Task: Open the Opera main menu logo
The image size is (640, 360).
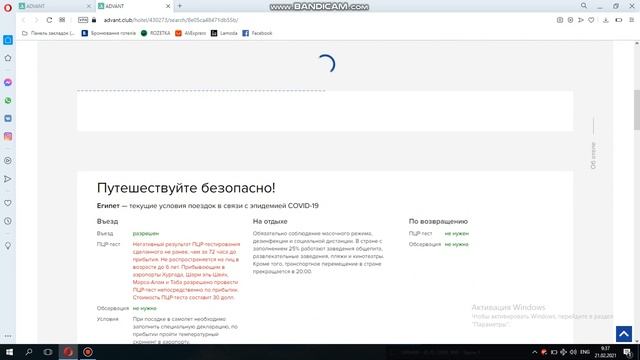Action: pos(7,7)
